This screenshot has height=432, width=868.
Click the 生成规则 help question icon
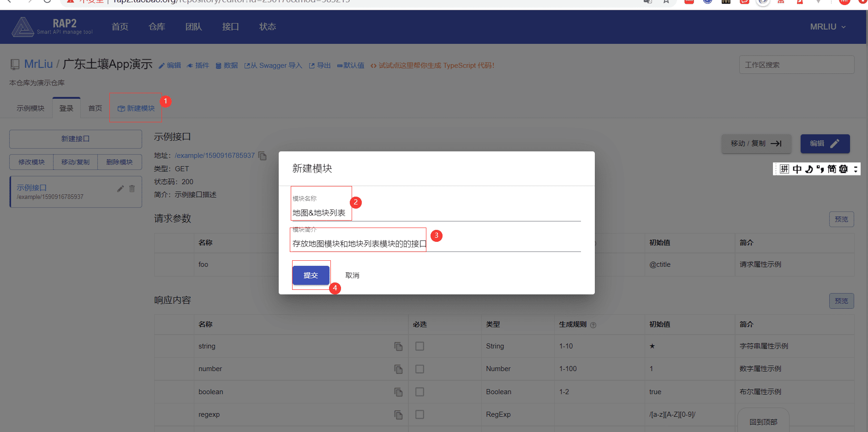coord(593,325)
